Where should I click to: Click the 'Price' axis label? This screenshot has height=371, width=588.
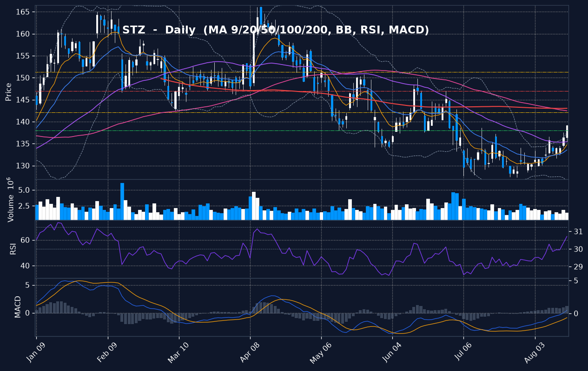click(8, 92)
